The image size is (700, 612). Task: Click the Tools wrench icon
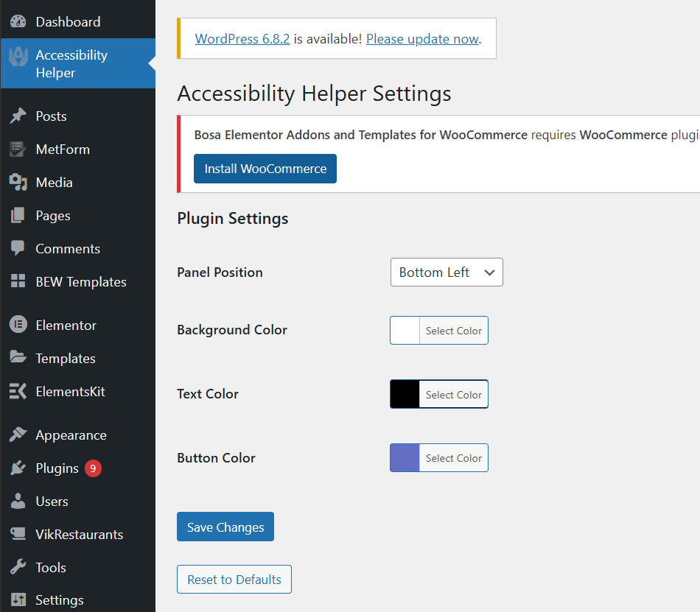click(x=18, y=567)
